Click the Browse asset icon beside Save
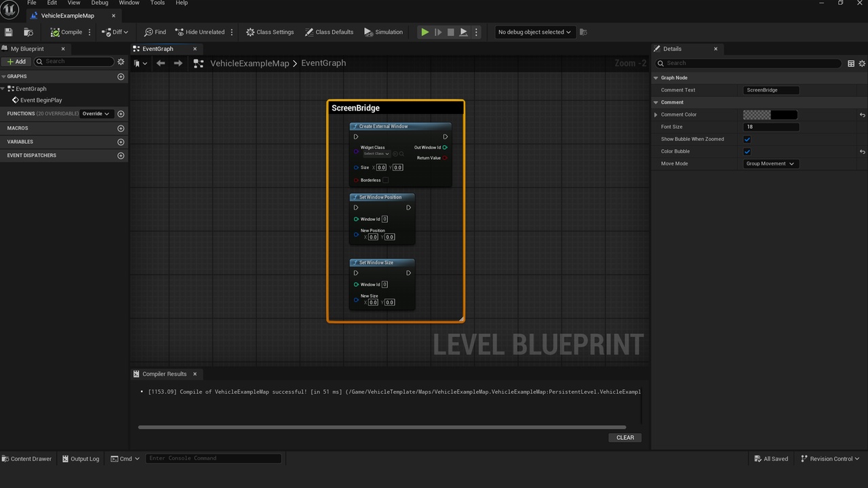 [x=28, y=32]
